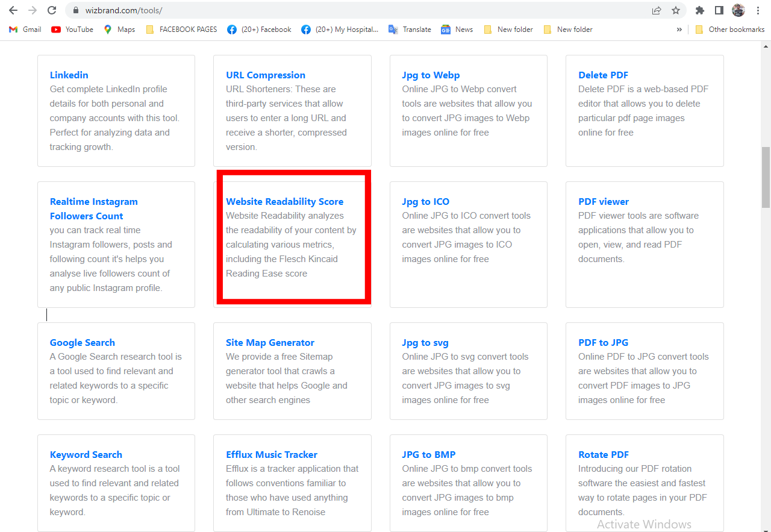Image resolution: width=771 pixels, height=532 pixels.
Task: Open the FACEBOOK PAGES bookmarks folder
Action: pyautogui.click(x=181, y=29)
